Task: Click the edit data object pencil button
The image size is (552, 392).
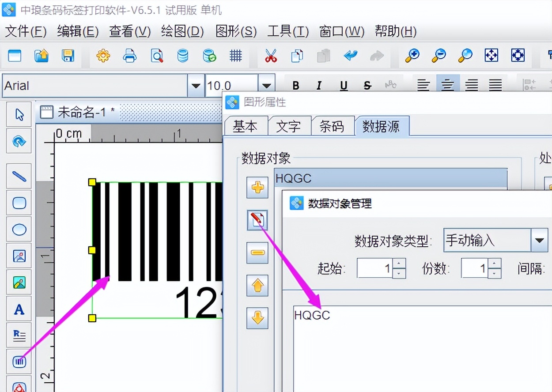Action: (x=257, y=220)
